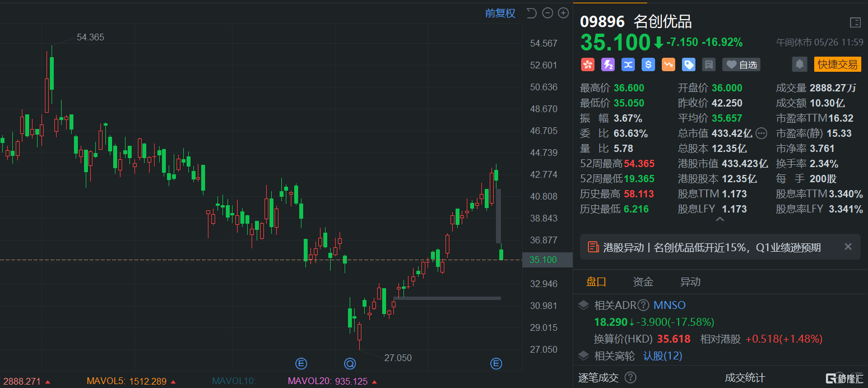Click the 52周最高 value 54.365

[639, 164]
